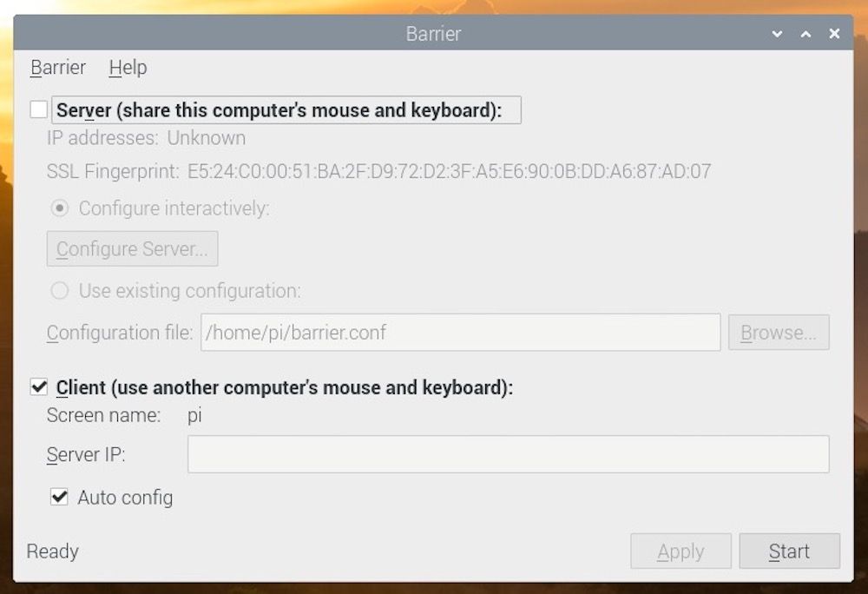Click the Ready status message
Image resolution: width=868 pixels, height=594 pixels.
point(52,551)
